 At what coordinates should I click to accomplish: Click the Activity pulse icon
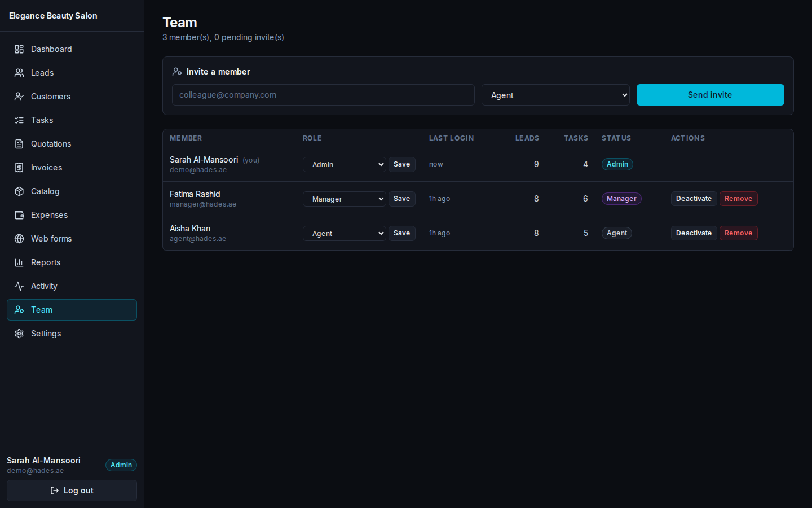[x=19, y=286]
